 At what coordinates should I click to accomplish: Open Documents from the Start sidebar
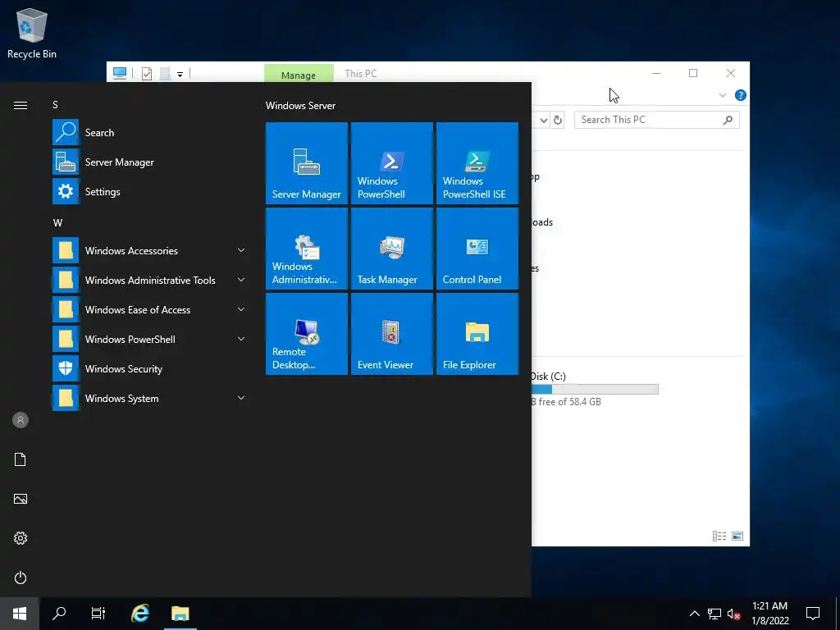[x=21, y=459]
